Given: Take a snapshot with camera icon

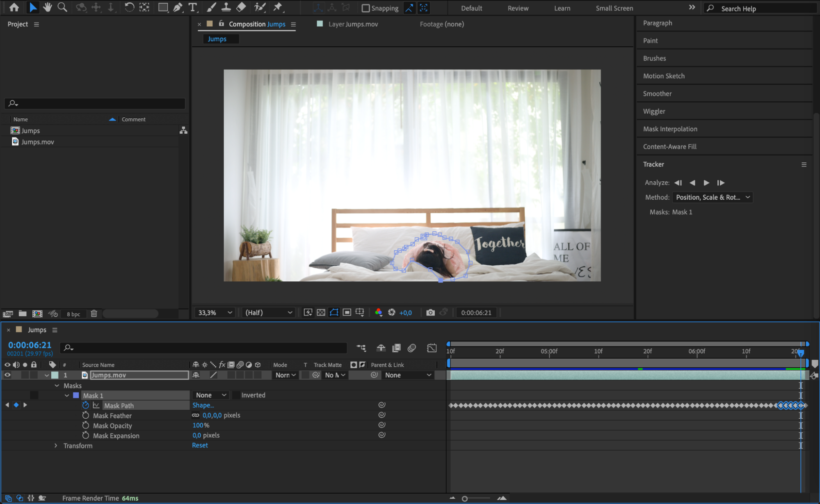Looking at the screenshot, I should (430, 312).
